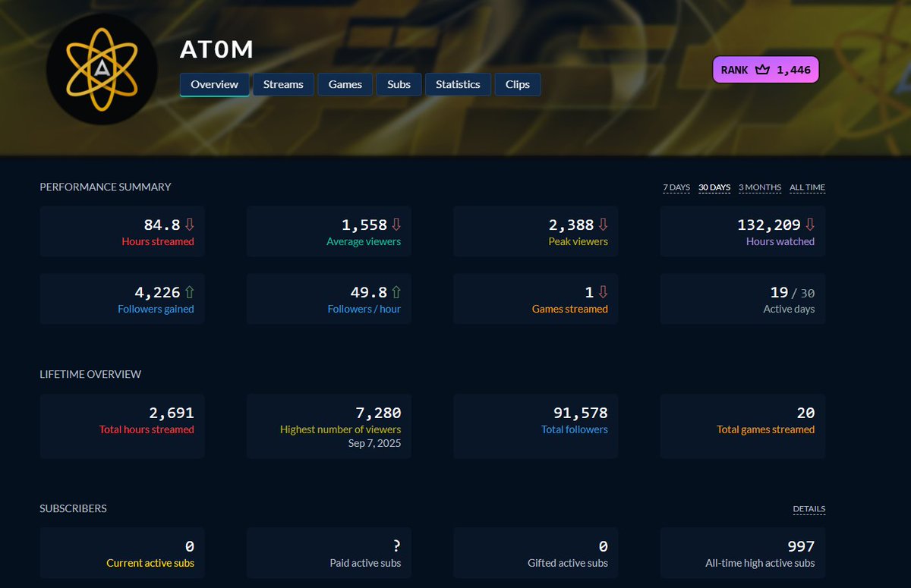Click the Total games streamed label
This screenshot has width=911, height=588.
pos(766,429)
